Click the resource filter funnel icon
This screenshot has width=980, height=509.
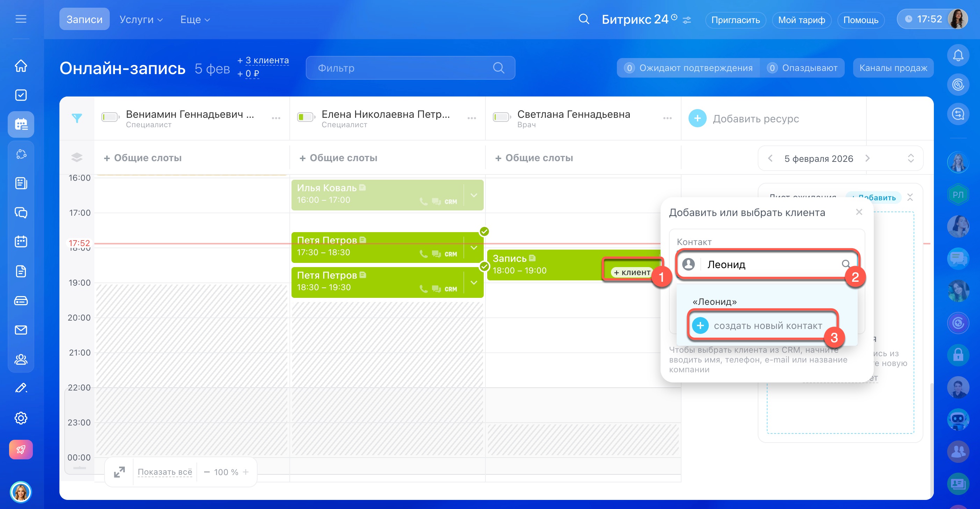pos(77,118)
